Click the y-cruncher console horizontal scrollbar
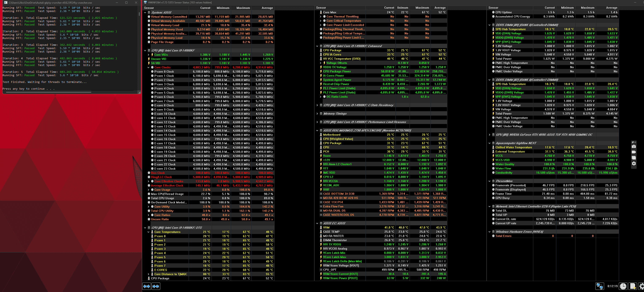 [49, 92]
